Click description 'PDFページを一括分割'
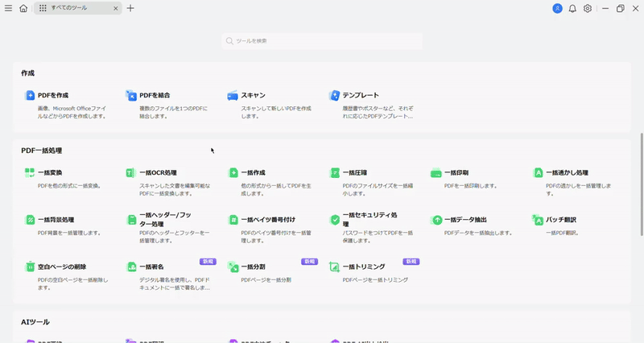This screenshot has height=343, width=644. [x=266, y=280]
